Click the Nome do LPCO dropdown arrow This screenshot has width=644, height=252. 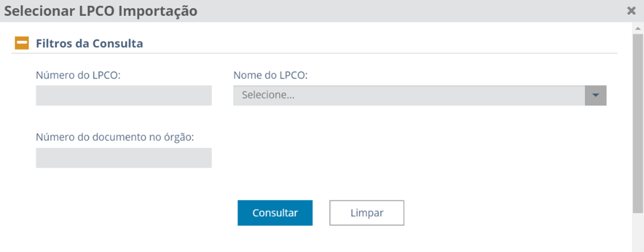pos(595,95)
